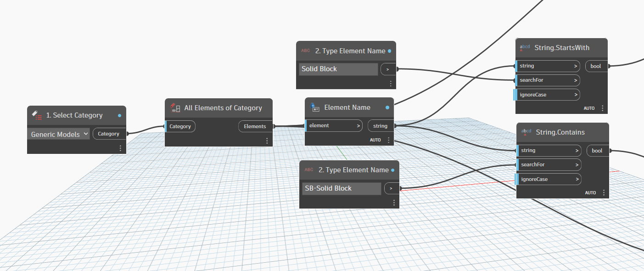The height and width of the screenshot is (271, 644).
Task: Click the abcd icon on String.StartsWith node
Action: (x=525, y=47)
